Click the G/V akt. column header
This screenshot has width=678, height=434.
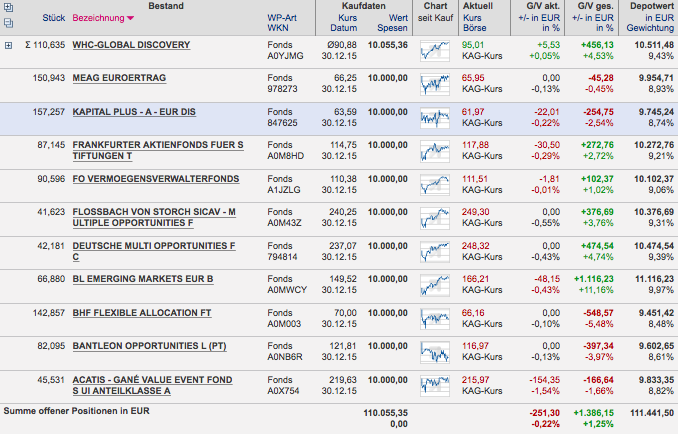543,6
